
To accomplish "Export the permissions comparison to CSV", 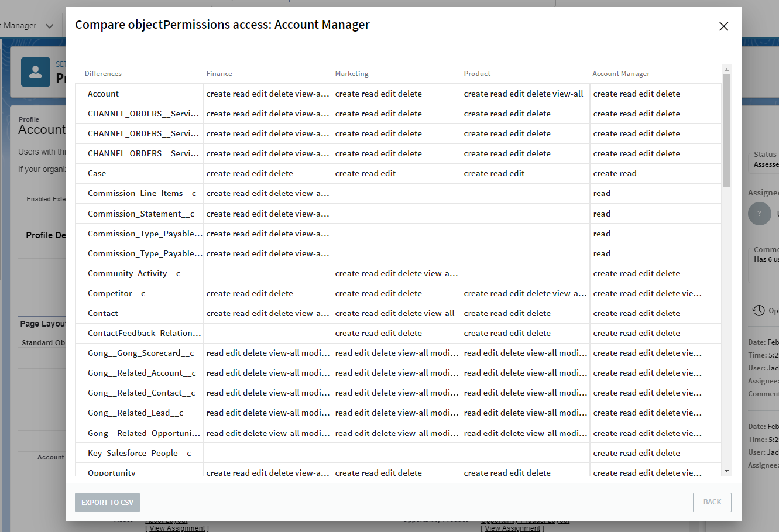I will (107, 502).
